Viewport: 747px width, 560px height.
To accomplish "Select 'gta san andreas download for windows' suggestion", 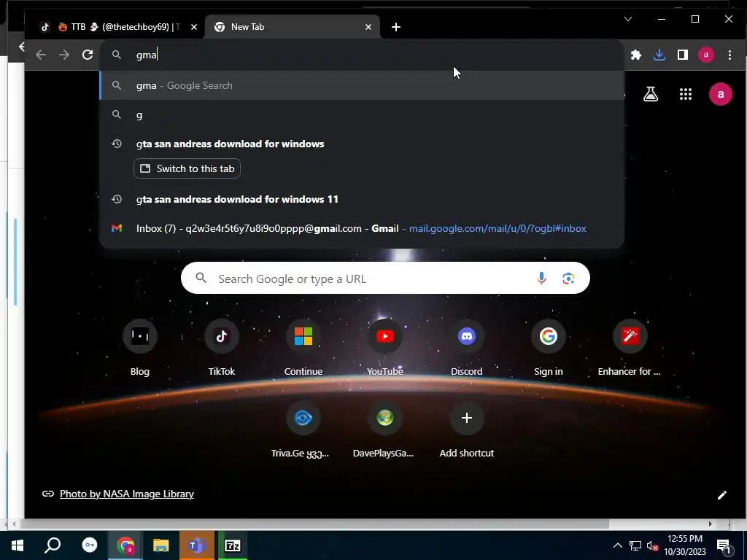I will (362, 144).
